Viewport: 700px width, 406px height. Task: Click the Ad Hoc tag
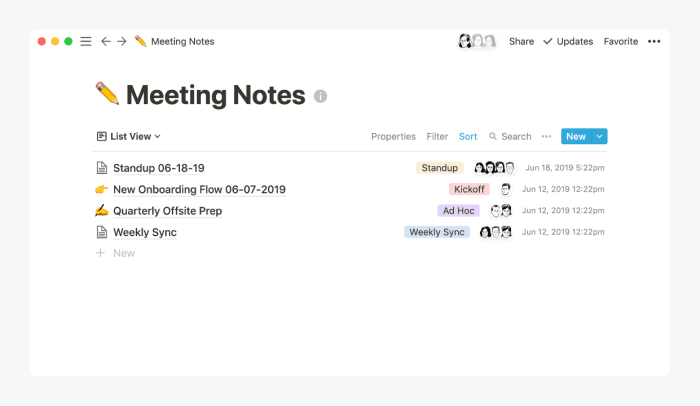pos(458,210)
